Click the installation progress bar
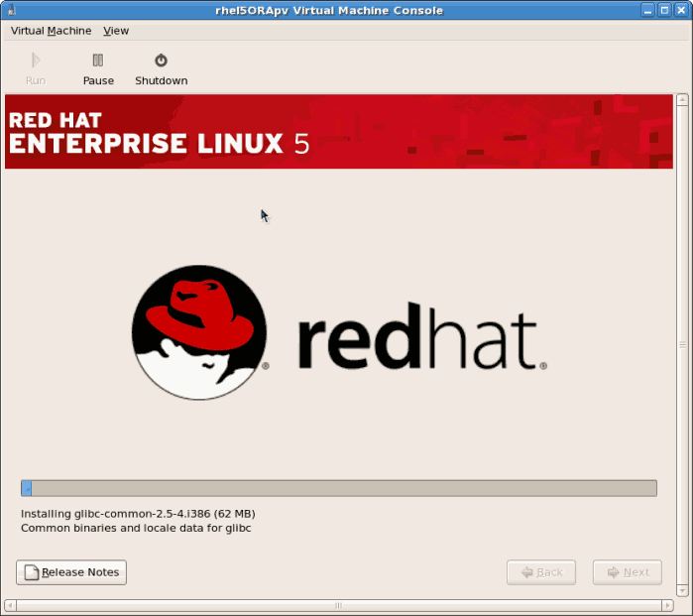The image size is (693, 616). tap(339, 488)
